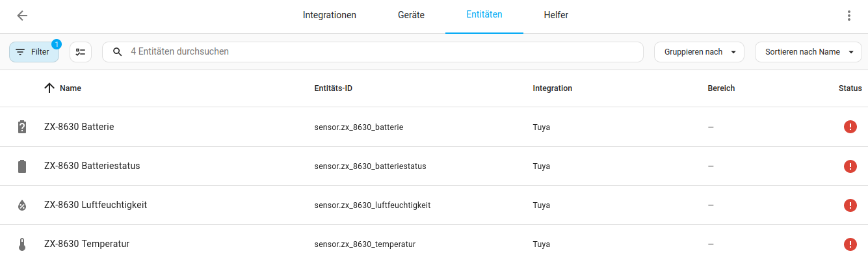Expand the 'Gruppieren nach' dropdown
This screenshot has height=273, width=868.
[x=699, y=52]
